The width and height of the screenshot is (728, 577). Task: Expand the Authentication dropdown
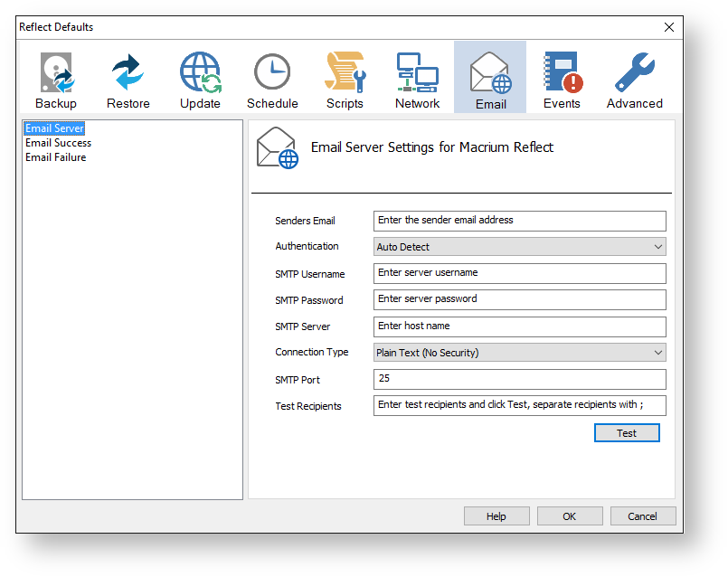pyautogui.click(x=519, y=247)
